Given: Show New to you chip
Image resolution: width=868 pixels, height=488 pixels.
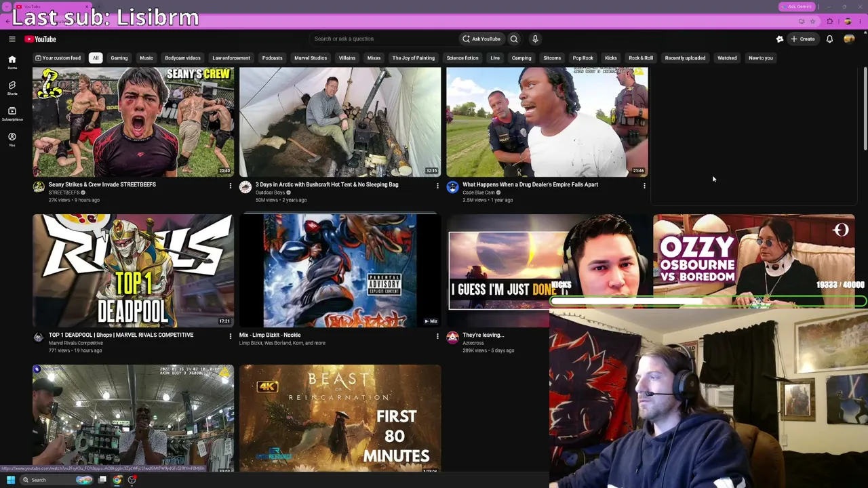Looking at the screenshot, I should (761, 58).
